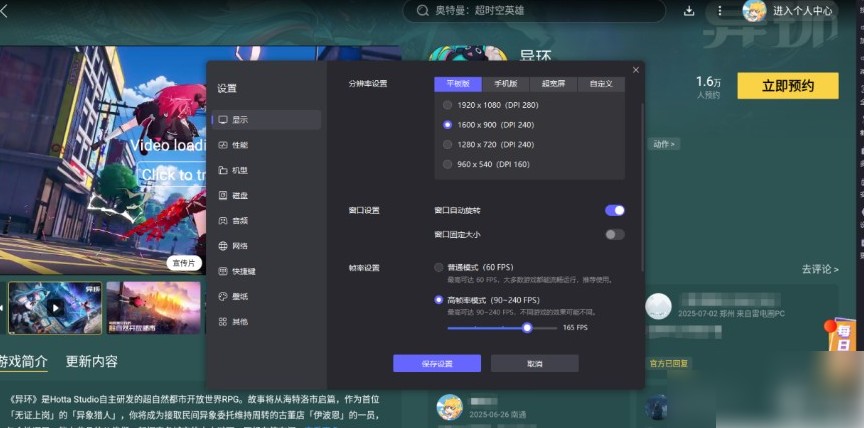Close the settings dialog with X
Image resolution: width=864 pixels, height=428 pixels.
(636, 70)
